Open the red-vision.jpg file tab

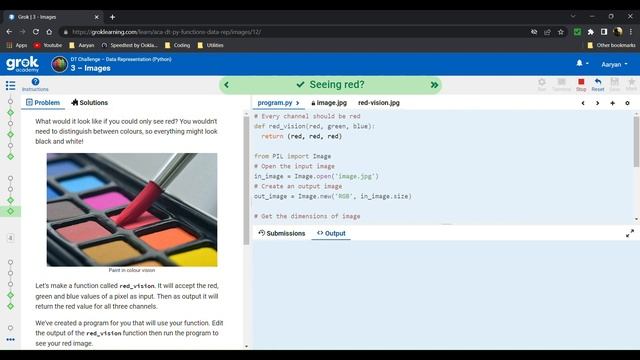pyautogui.click(x=379, y=103)
